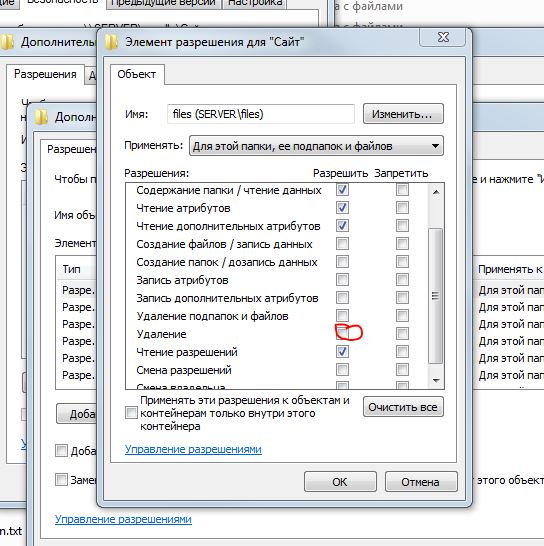544x546 pixels.
Task: Uncheck allow "Чтение дополнительных атрибутов"
Action: [342, 226]
